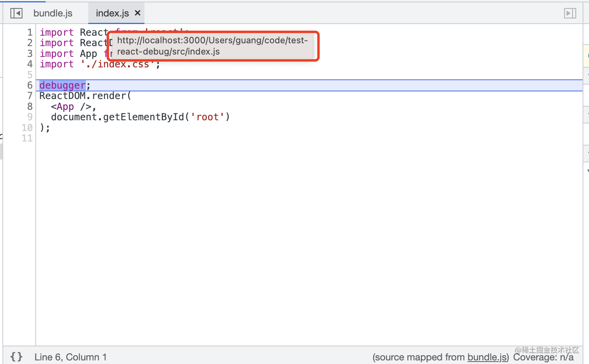
Task: Toggle the debugger sidebar panel icon
Action: [570, 13]
